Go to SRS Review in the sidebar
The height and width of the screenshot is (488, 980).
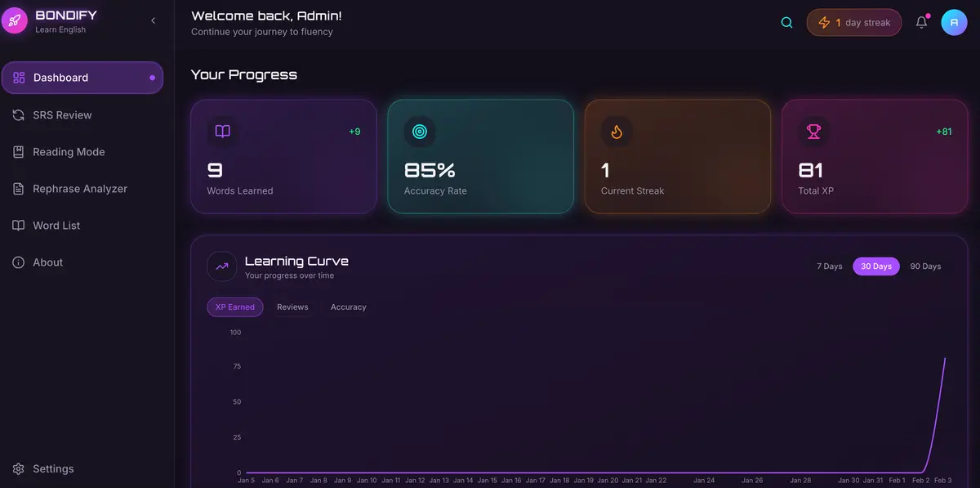click(x=62, y=114)
